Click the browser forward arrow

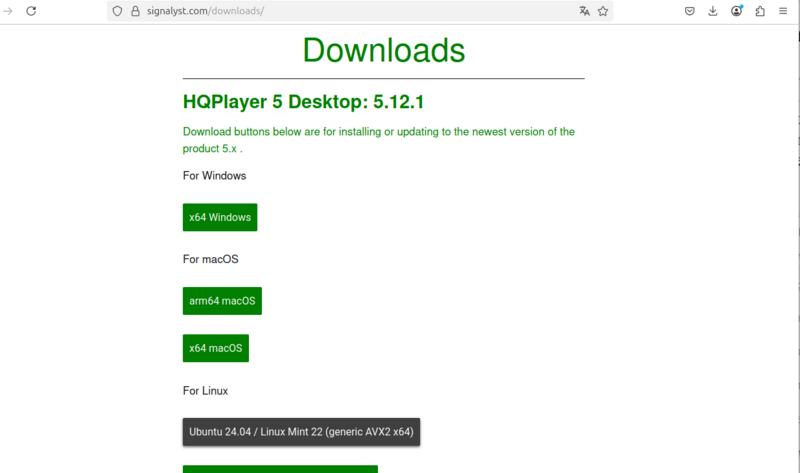coord(8,11)
